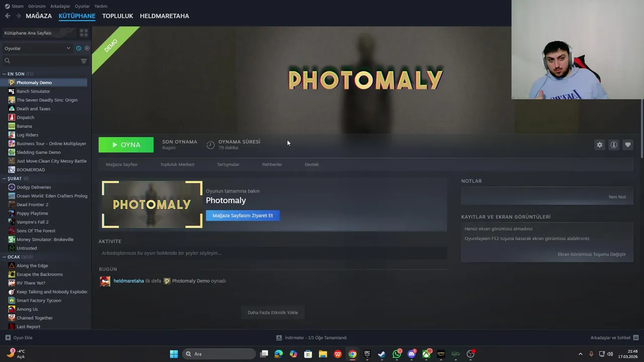
Task: Open Steam from the Windows taskbar
Action: (382, 354)
